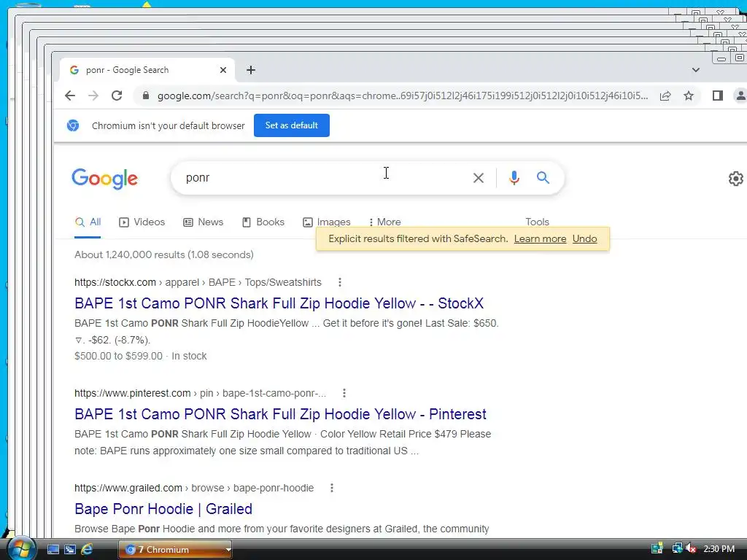Screen dimensions: 747x560
Task: Click the Google logo
Action: click(x=105, y=179)
